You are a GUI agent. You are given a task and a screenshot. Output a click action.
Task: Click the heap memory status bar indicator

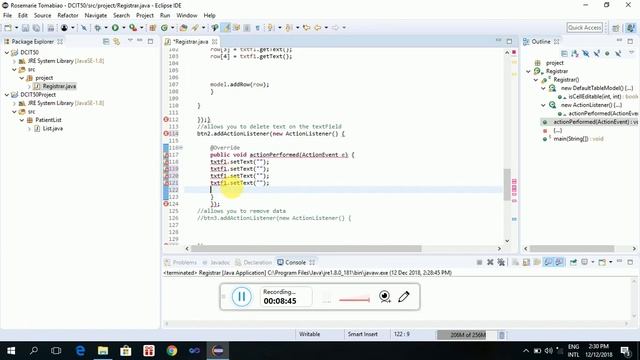pos(468,335)
